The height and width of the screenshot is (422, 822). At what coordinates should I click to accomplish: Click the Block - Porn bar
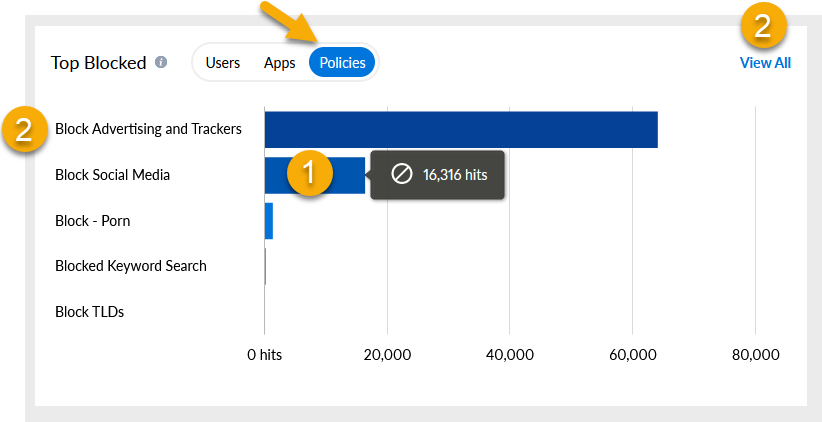pos(268,220)
